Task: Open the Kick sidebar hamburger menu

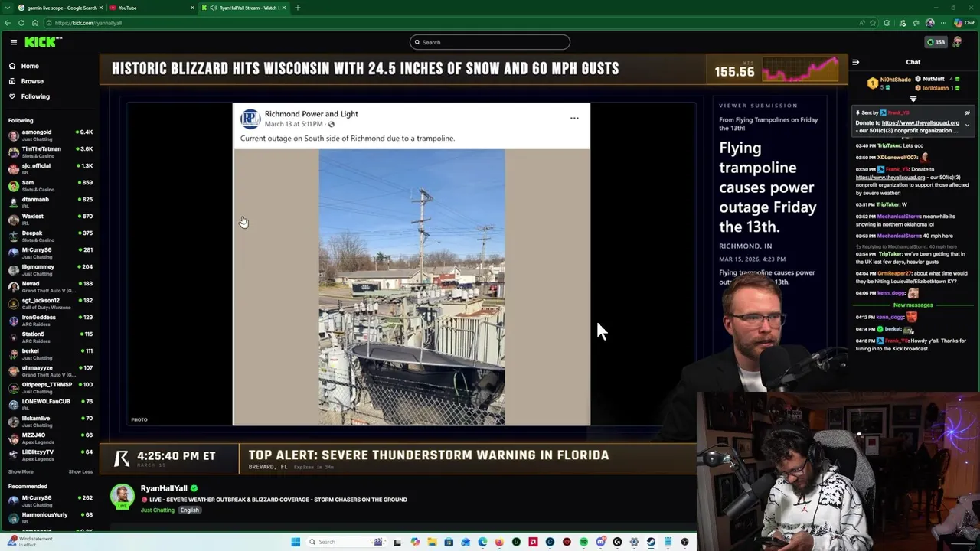Action: [x=13, y=42]
